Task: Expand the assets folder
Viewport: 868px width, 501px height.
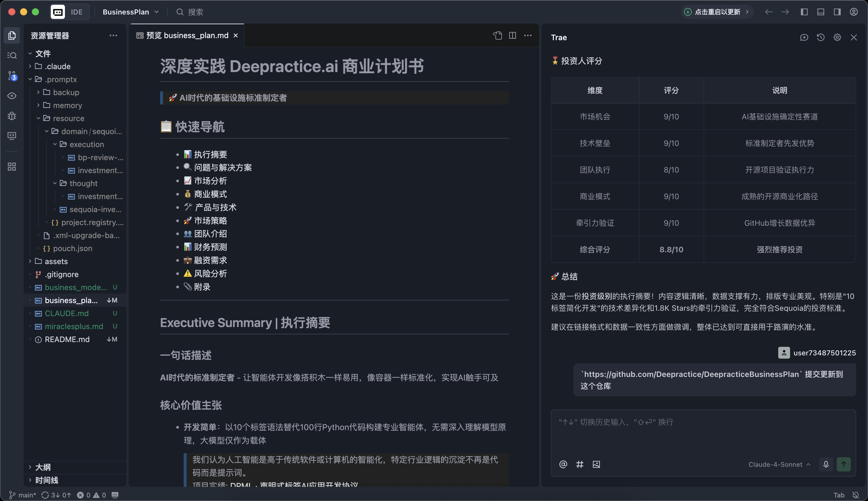Action: click(x=56, y=261)
